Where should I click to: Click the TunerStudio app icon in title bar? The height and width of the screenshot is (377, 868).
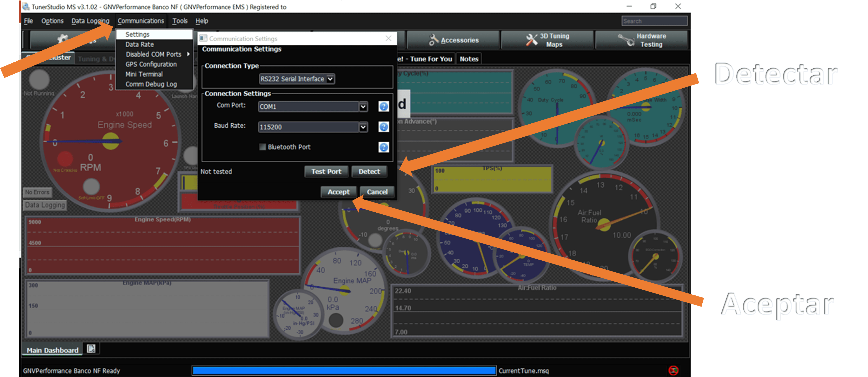coord(26,6)
